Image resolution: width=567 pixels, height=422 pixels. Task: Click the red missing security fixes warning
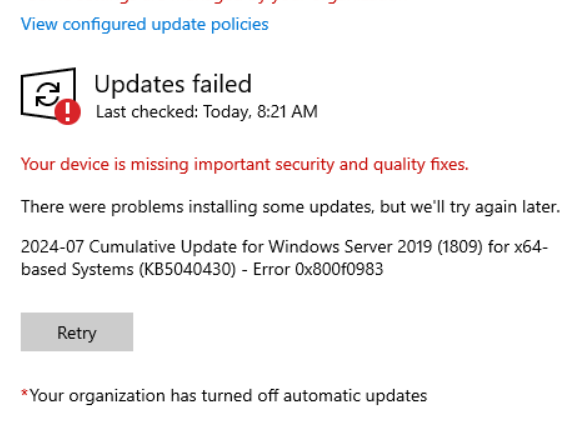point(244,165)
